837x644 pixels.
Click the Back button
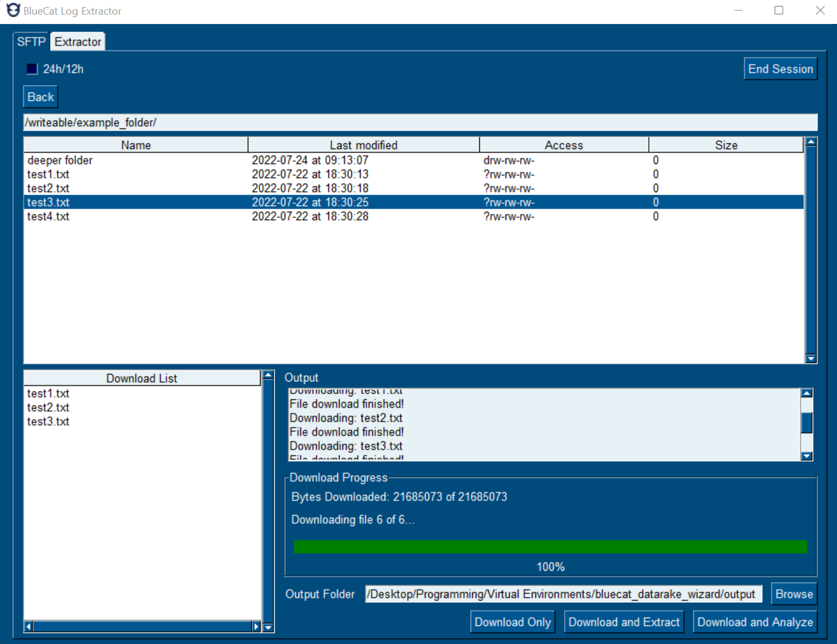pos(40,96)
